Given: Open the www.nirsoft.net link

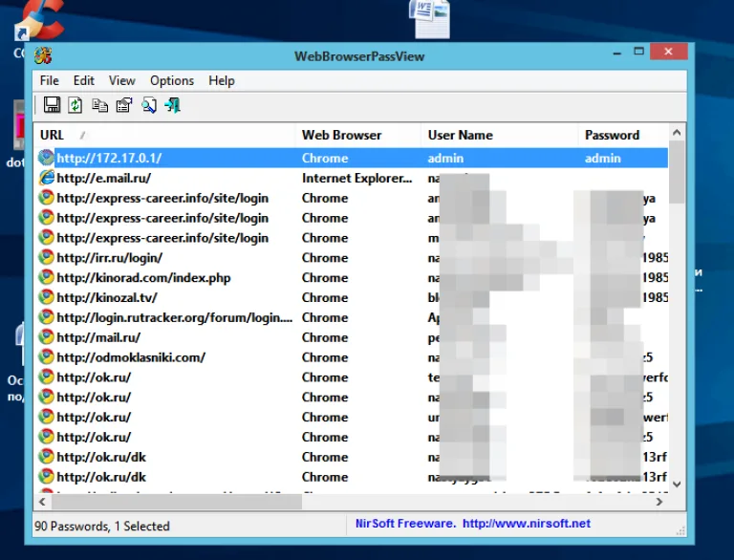Looking at the screenshot, I should point(527,524).
